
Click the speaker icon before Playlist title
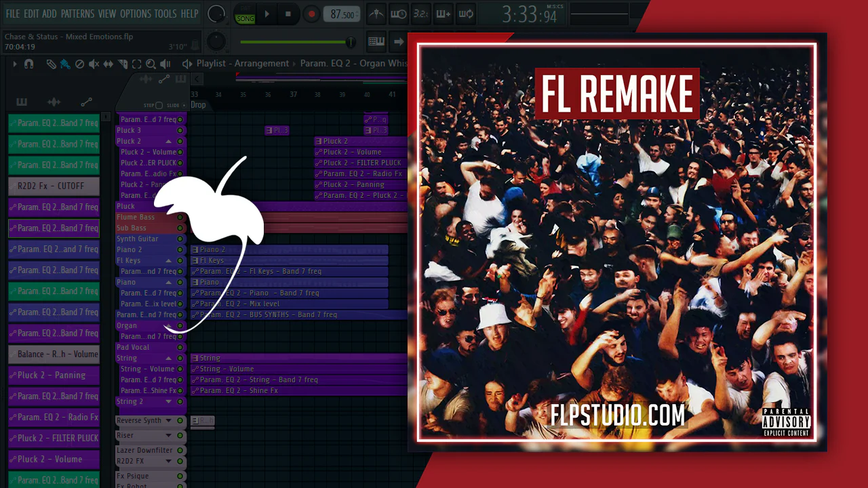coord(187,64)
